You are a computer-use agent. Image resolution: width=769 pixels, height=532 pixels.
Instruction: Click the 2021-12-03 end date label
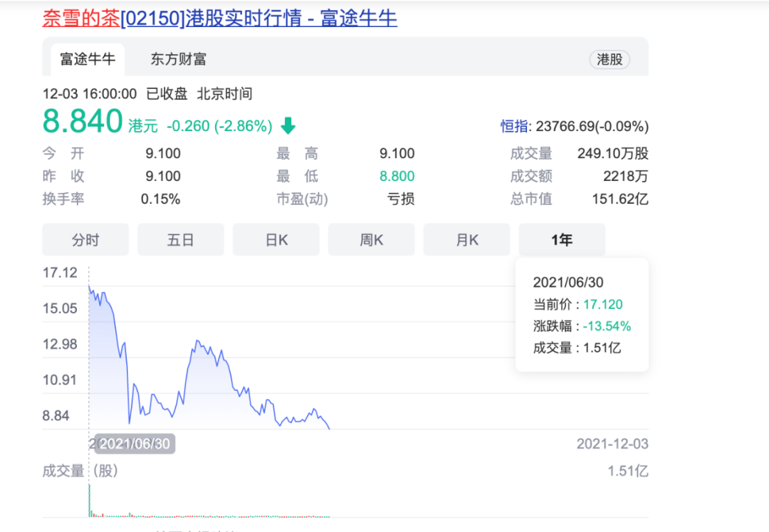612,444
